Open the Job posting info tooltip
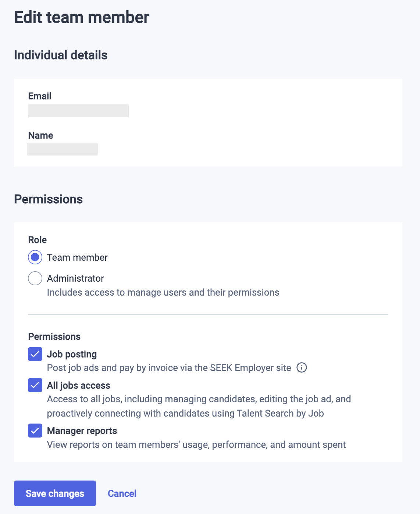Viewport: 420px width, 514px height. point(302,368)
